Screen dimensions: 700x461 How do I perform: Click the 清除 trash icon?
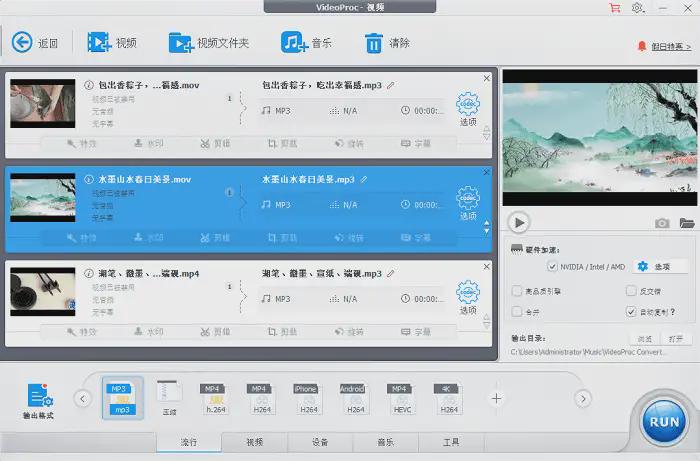[x=374, y=42]
